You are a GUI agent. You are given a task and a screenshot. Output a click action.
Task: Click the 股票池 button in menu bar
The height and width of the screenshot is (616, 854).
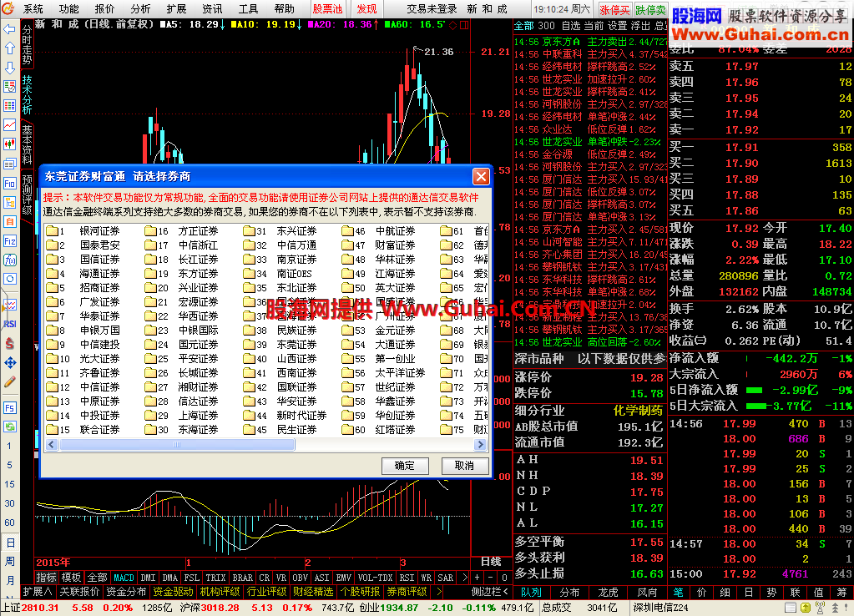(327, 8)
